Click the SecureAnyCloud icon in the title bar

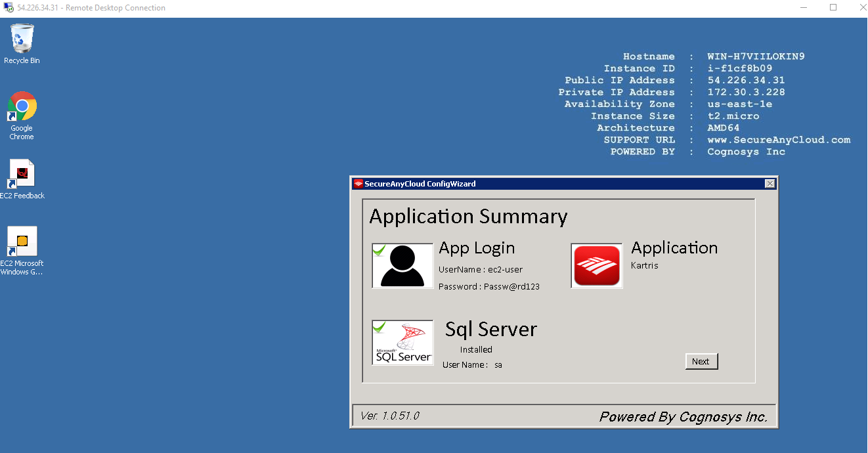pyautogui.click(x=358, y=184)
